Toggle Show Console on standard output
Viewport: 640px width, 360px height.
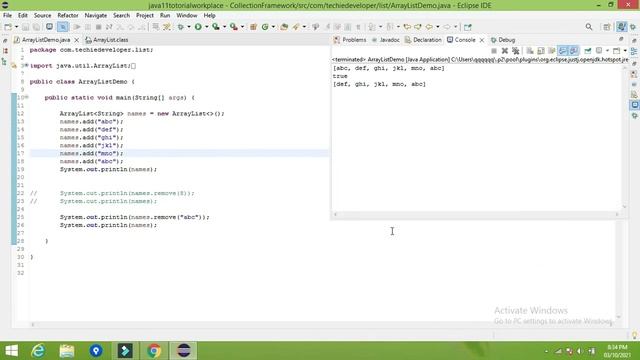coord(563,51)
